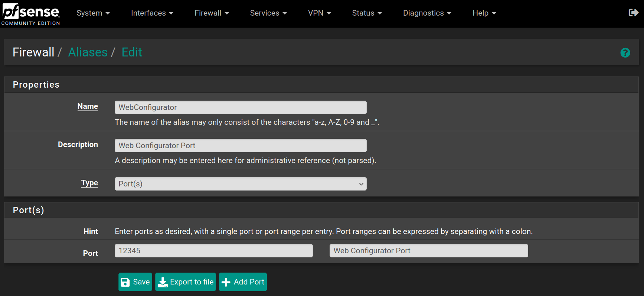Click the underlined Type label
Screen dimensions: 644x296
click(89, 183)
